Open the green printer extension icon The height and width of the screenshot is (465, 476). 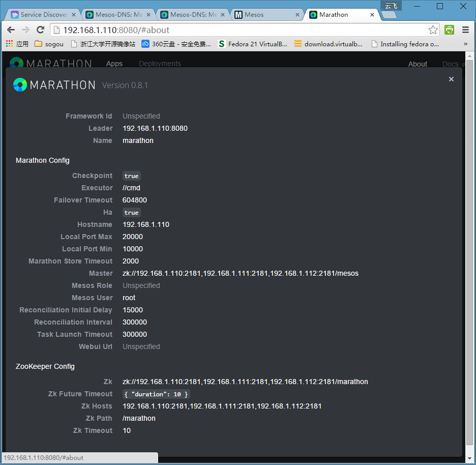(449, 30)
